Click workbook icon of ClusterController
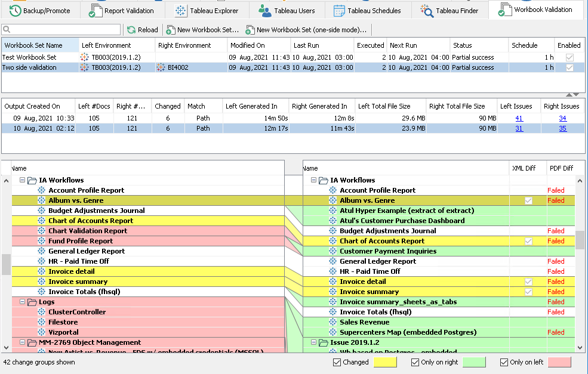Image resolution: width=588 pixels, height=374 pixels. [x=42, y=312]
